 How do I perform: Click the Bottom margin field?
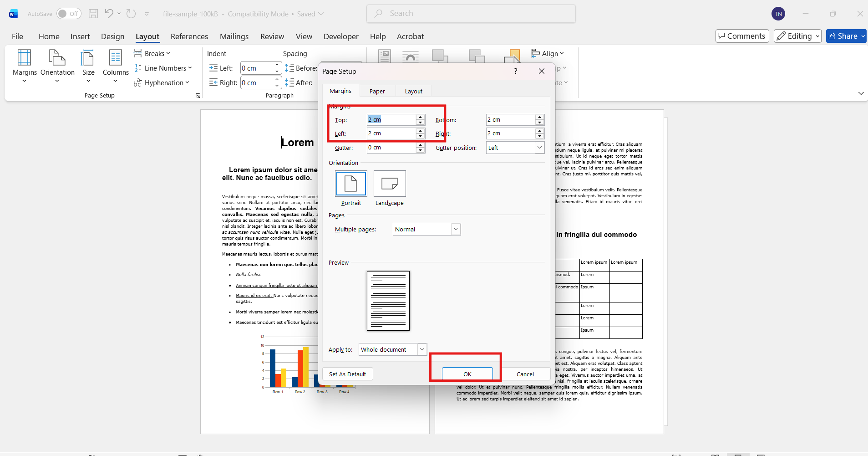click(x=510, y=119)
